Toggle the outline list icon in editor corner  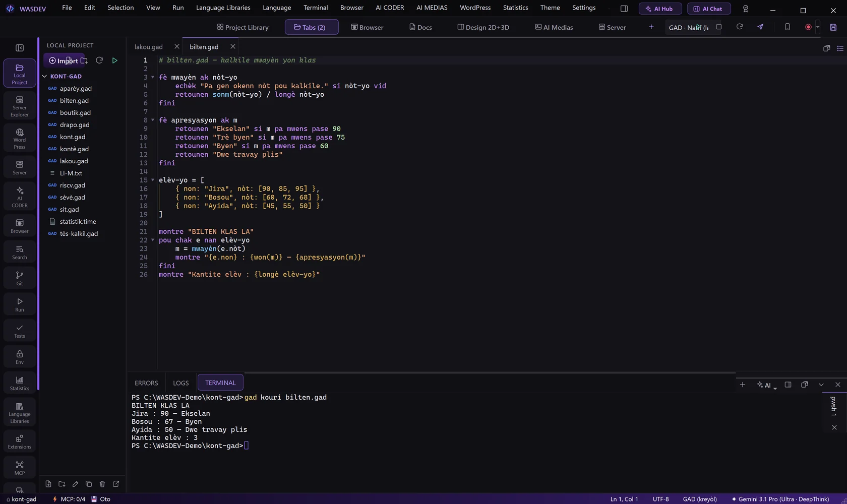(x=840, y=48)
